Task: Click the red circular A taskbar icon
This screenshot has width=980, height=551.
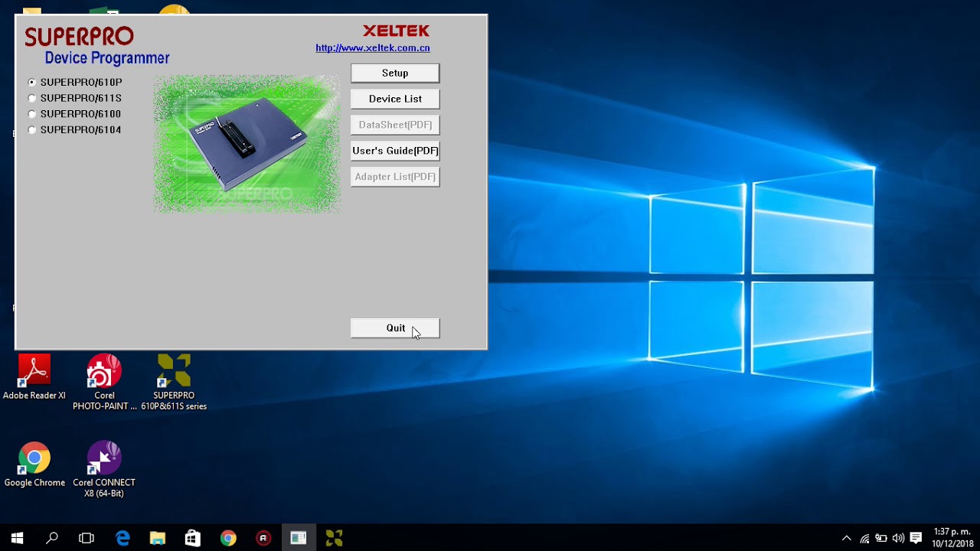Action: [263, 538]
